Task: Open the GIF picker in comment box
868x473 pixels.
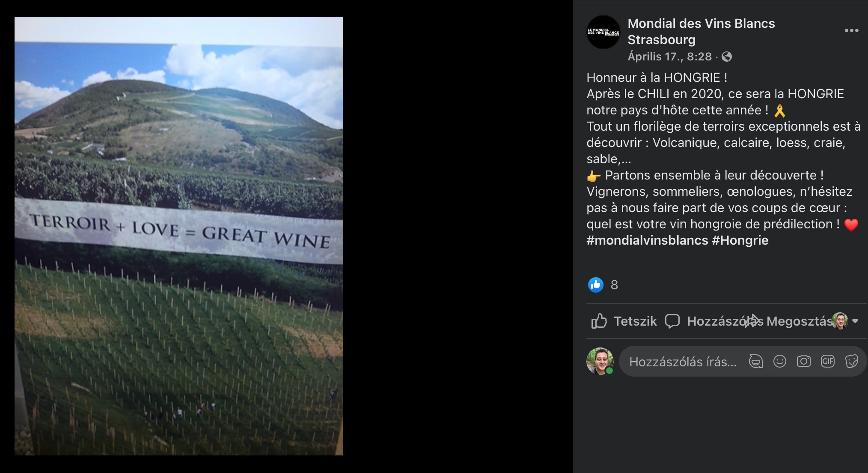Action: [827, 361]
